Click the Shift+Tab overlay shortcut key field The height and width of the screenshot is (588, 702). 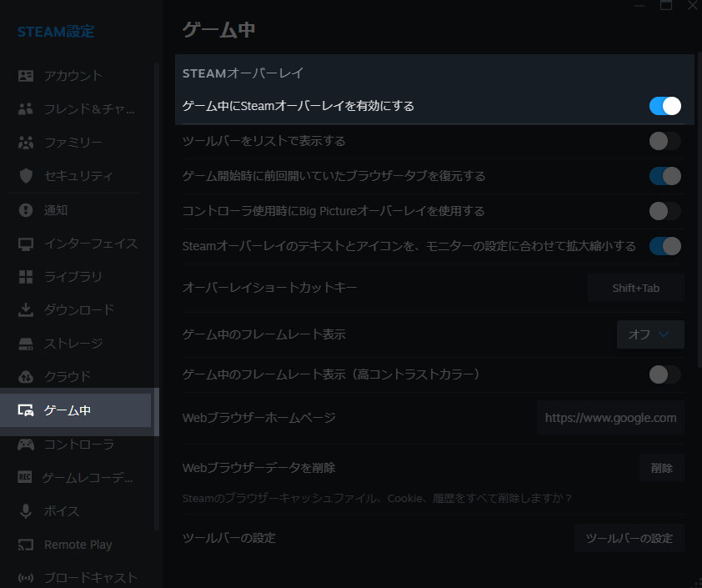[635, 288]
